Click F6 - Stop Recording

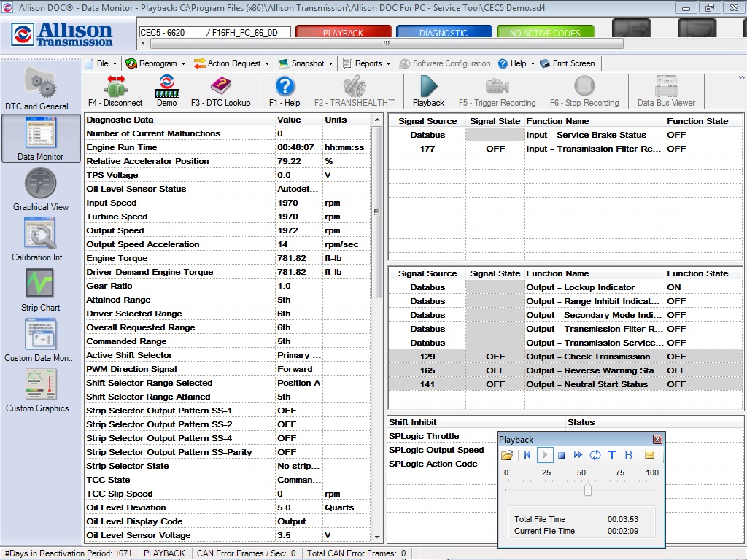[x=584, y=90]
